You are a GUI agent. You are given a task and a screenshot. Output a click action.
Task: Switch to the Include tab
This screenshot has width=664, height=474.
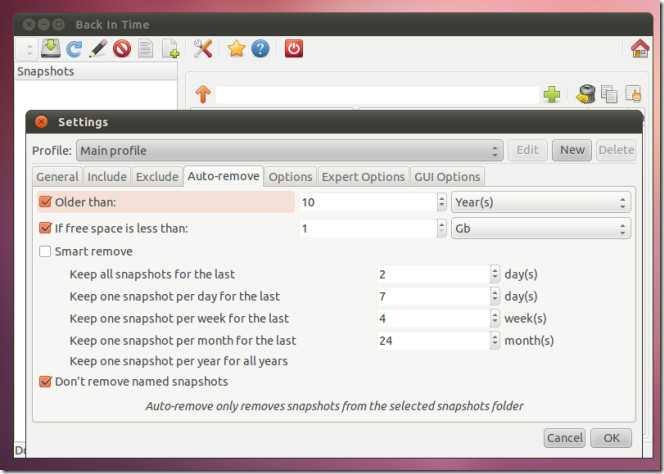click(x=107, y=177)
